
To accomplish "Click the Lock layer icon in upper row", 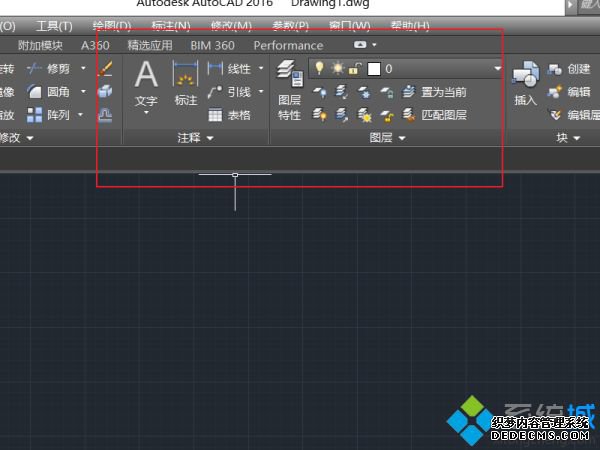I will click(387, 92).
